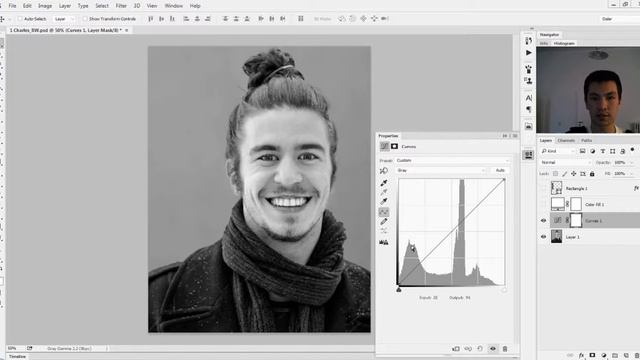Click the white point slider under the curve
The width and height of the screenshot is (640, 360).
coord(504,290)
